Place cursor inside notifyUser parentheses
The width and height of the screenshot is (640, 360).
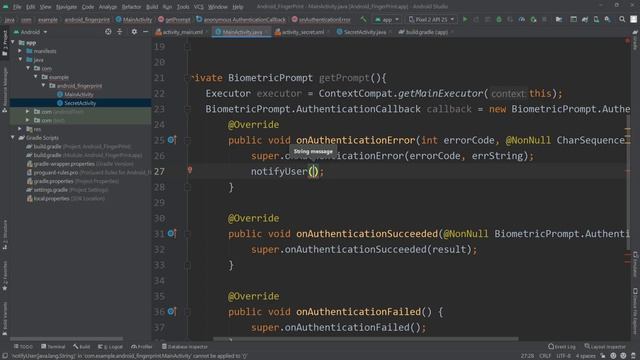(313, 171)
